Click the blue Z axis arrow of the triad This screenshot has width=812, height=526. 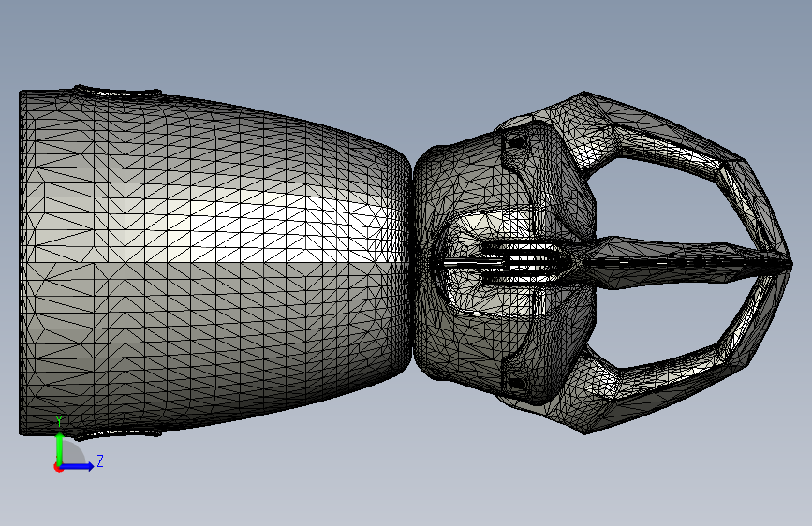coord(77,466)
